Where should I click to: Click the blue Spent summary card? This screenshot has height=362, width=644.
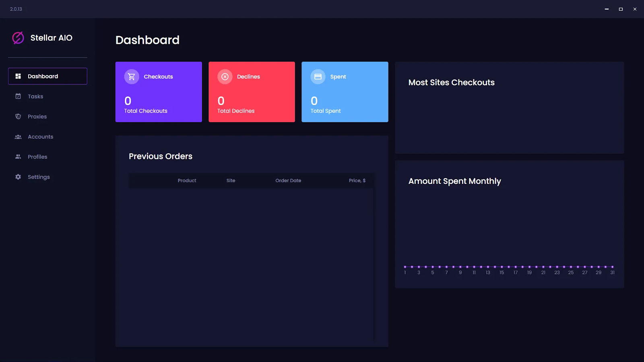point(345,92)
